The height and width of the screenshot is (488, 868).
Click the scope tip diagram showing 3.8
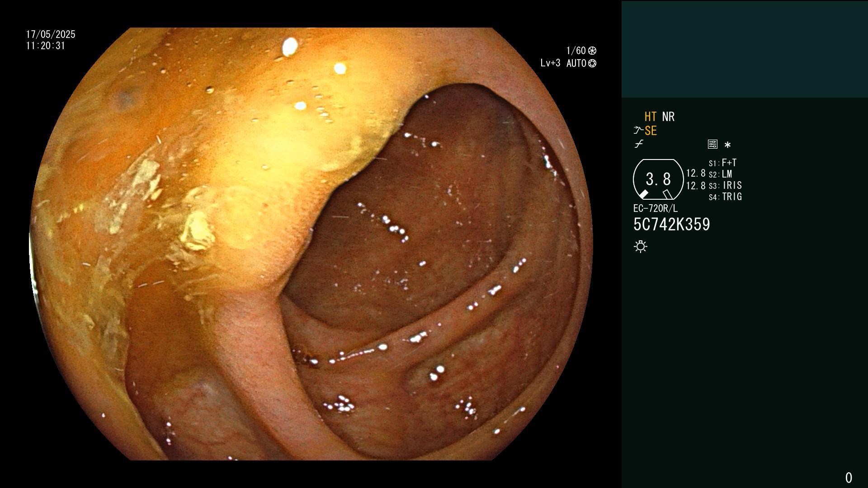658,179
